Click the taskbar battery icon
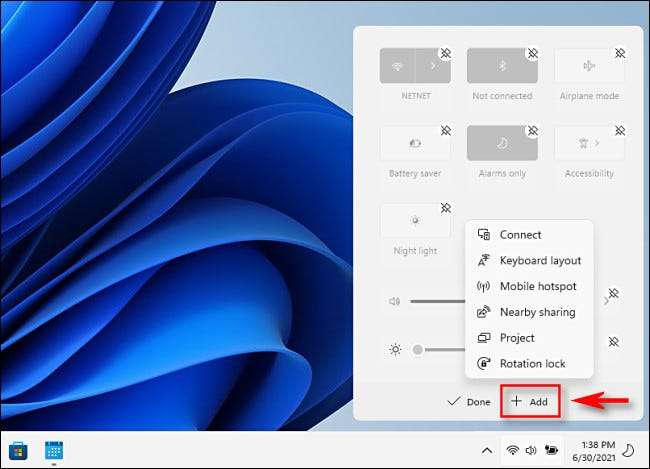 tap(551, 450)
